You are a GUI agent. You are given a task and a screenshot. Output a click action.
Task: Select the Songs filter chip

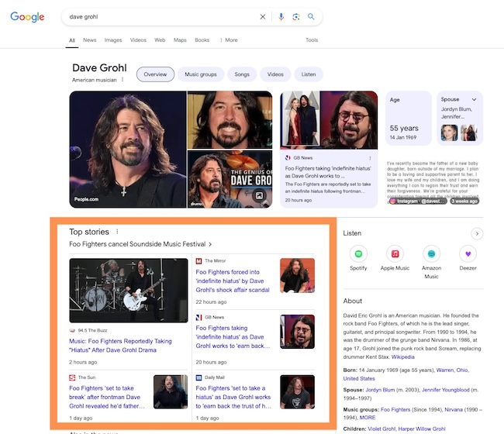(242, 74)
